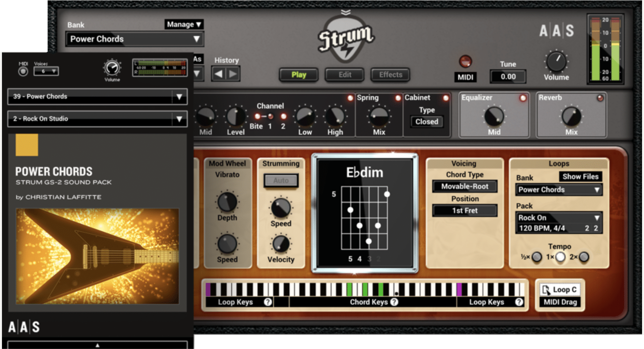Click the History back arrow
Screen dimensions: 644x349
218,74
